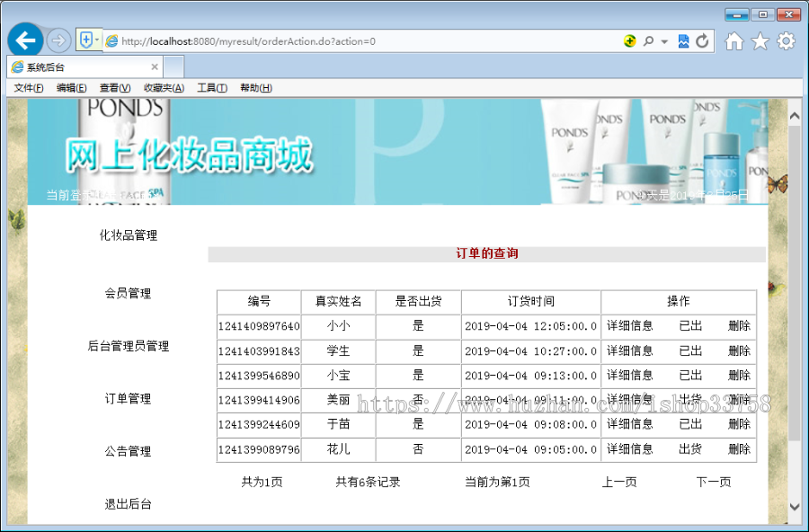Click 删除 on the 花儿 order row
809x532 pixels.
[738, 449]
